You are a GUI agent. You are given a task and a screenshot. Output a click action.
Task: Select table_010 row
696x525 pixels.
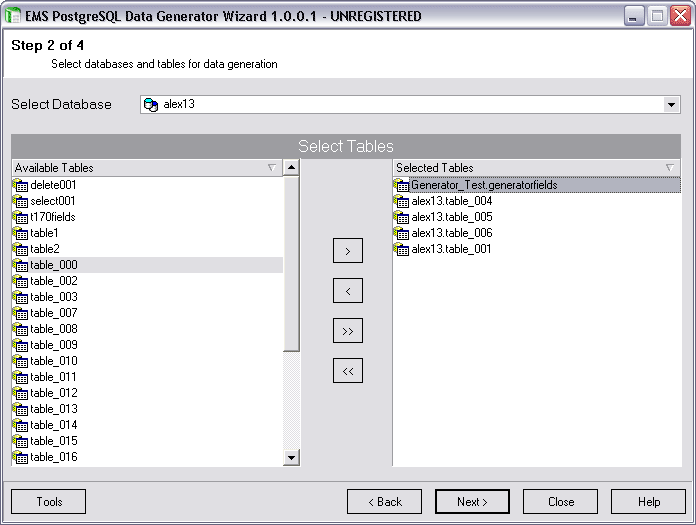(147, 361)
